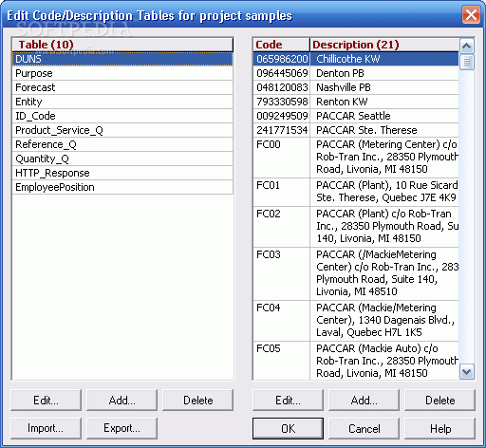
Task: Click Edit... button under Code list
Action: (288, 401)
